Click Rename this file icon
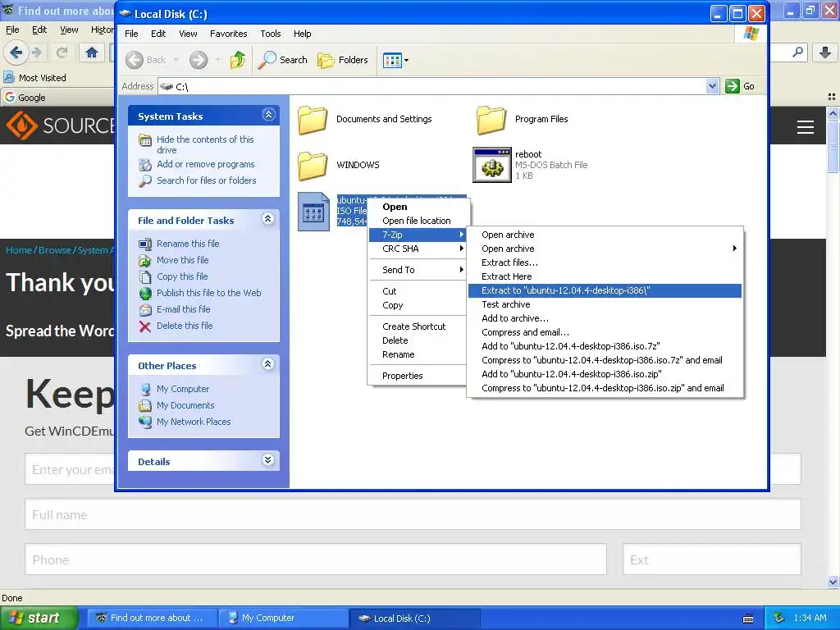Image resolution: width=840 pixels, height=630 pixels. coord(145,244)
